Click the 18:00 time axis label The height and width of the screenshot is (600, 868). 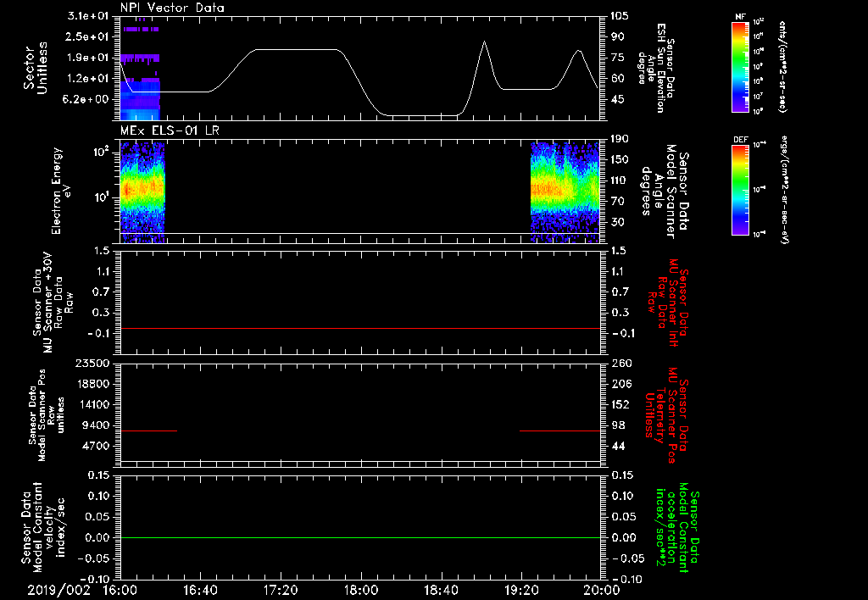click(x=361, y=590)
